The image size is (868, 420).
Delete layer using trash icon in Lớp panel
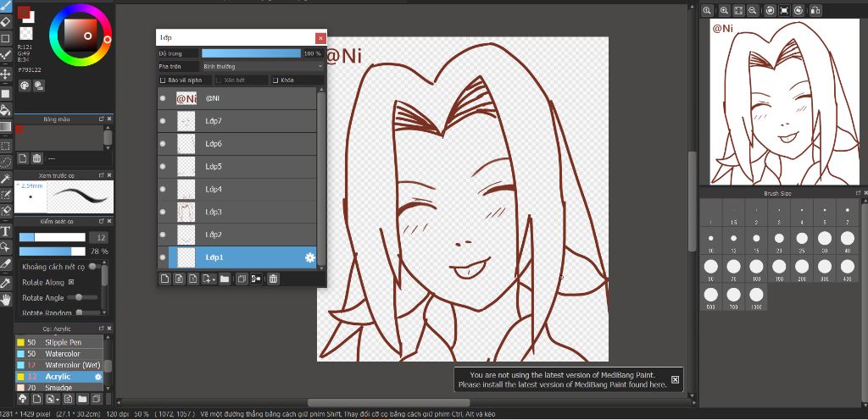[x=273, y=279]
